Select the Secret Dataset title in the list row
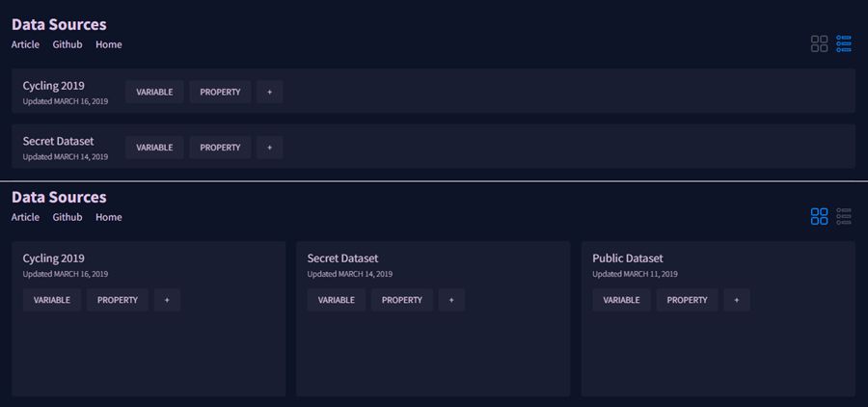Viewport: 868px width, 407px height. pyautogui.click(x=58, y=141)
